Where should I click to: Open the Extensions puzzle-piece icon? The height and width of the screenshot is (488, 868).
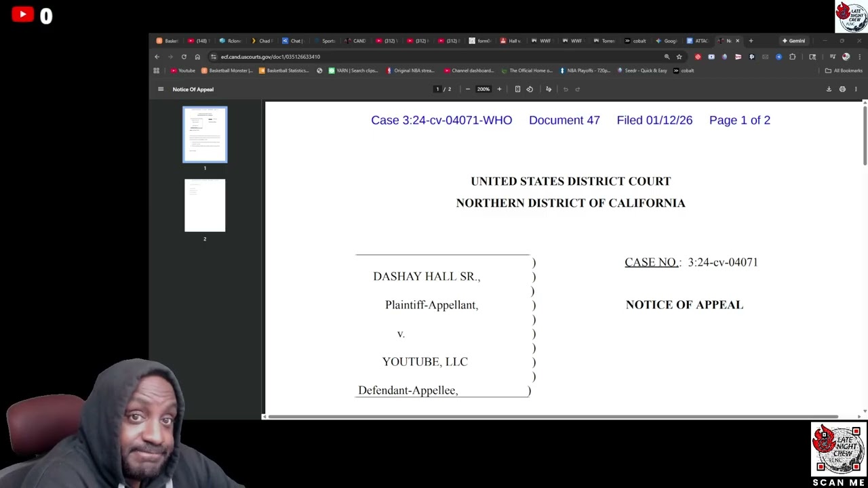792,57
